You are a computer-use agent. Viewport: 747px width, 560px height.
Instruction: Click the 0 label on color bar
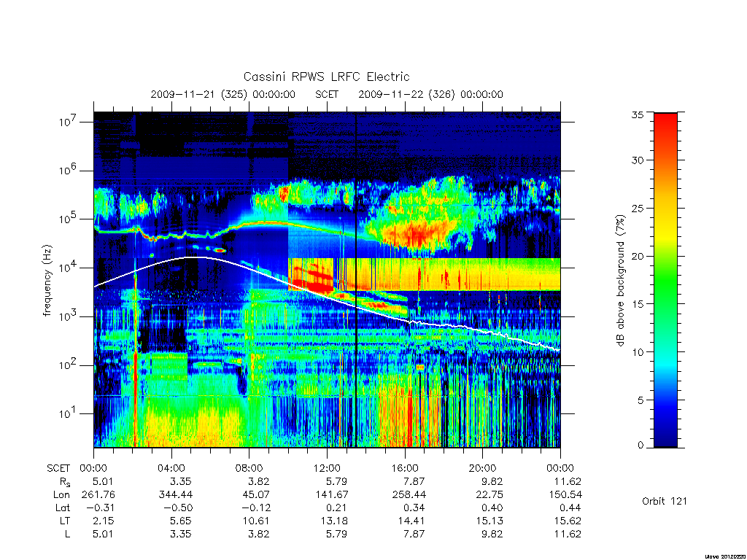pyautogui.click(x=640, y=446)
